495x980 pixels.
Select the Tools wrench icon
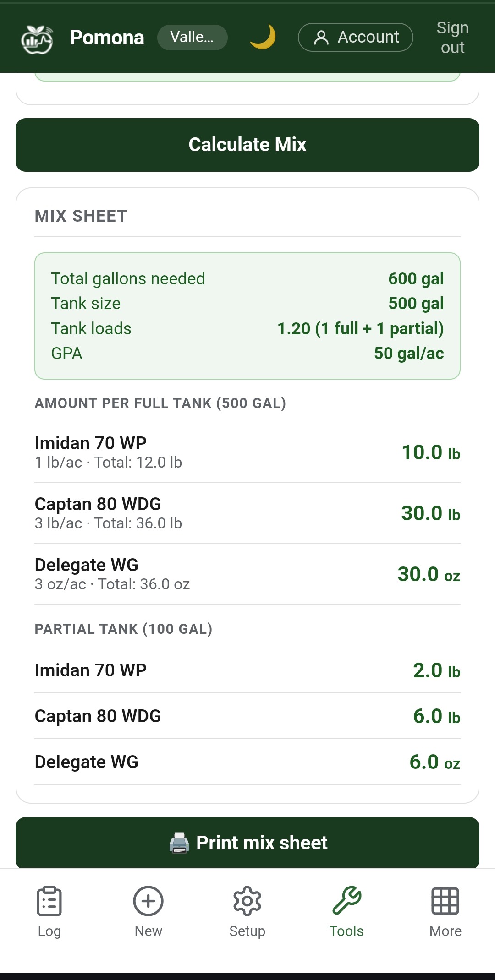[x=346, y=901]
